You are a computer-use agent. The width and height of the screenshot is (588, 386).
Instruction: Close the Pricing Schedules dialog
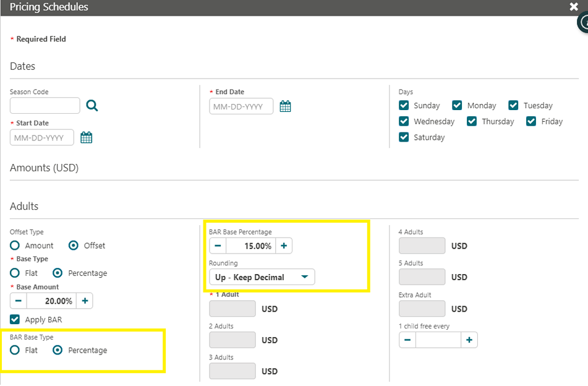pyautogui.click(x=574, y=7)
